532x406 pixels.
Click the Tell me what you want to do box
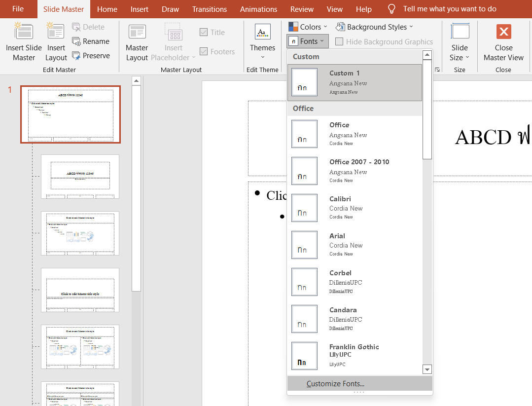pyautogui.click(x=450, y=9)
